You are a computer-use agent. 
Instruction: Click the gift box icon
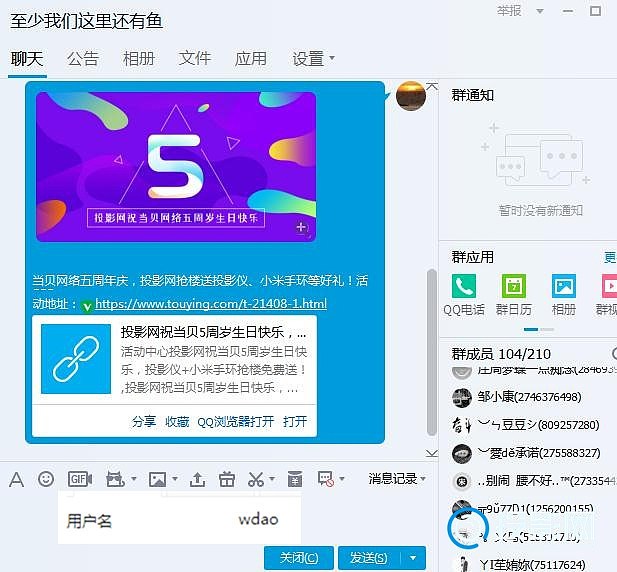pyautogui.click(x=227, y=479)
